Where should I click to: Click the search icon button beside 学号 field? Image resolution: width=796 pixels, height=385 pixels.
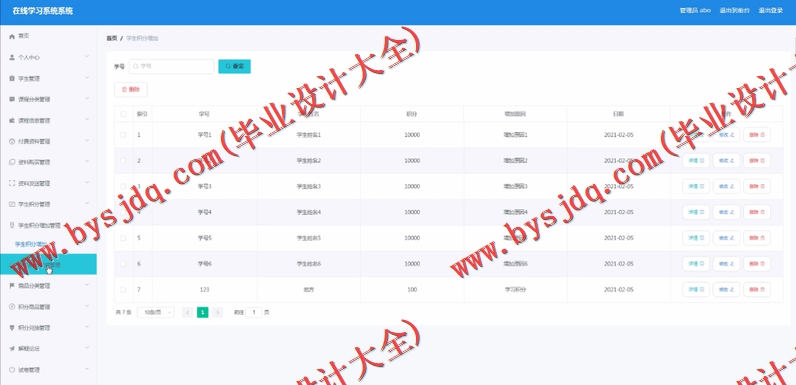point(235,67)
